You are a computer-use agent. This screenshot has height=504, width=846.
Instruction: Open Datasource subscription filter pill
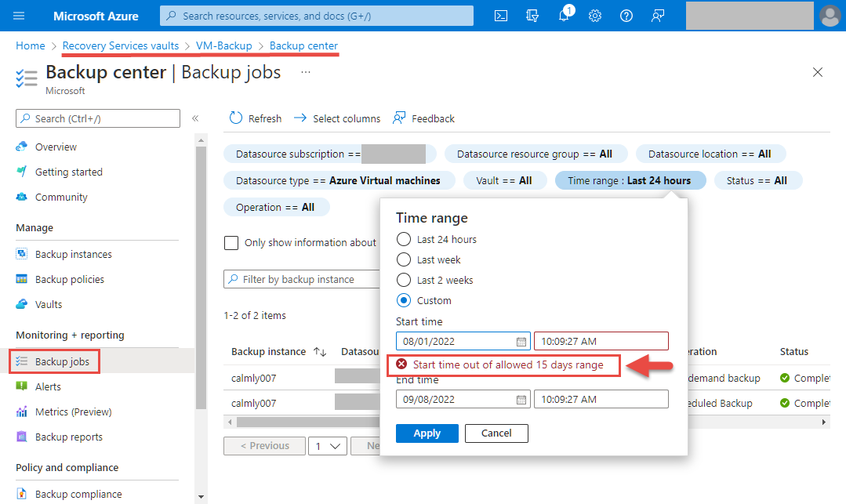pyautogui.click(x=330, y=154)
